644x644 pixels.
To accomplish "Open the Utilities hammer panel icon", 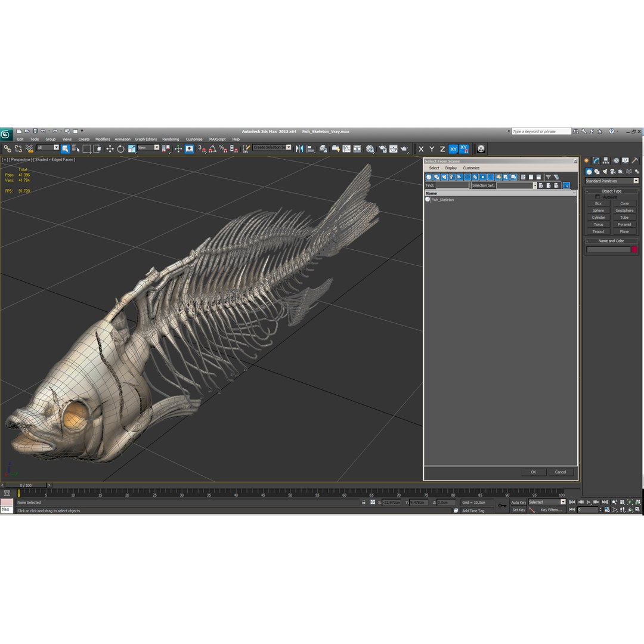I will tap(635, 160).
